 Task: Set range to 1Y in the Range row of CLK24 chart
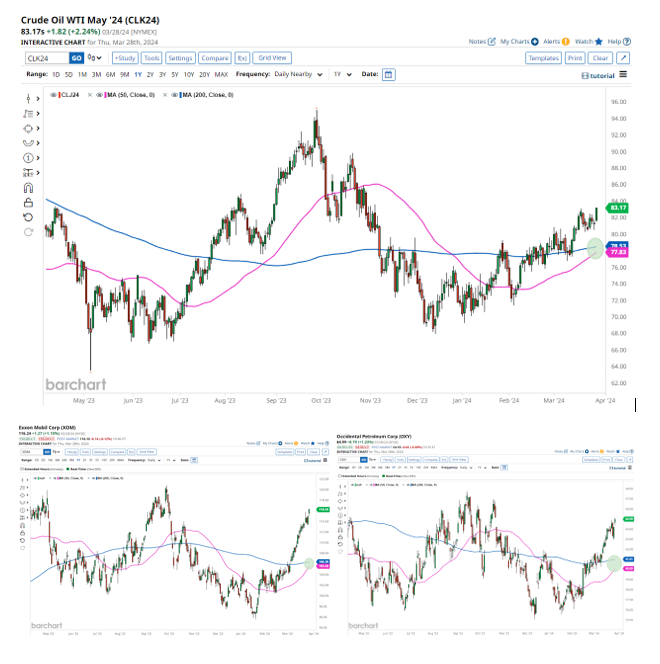[x=138, y=75]
